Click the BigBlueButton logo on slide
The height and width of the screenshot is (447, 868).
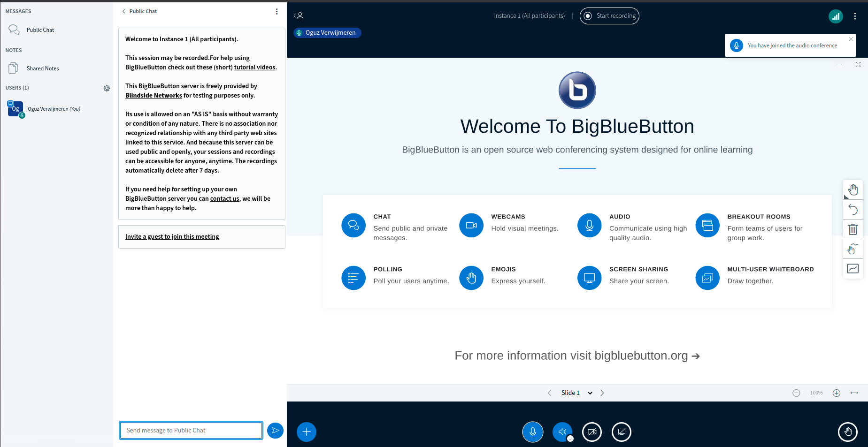click(x=577, y=90)
